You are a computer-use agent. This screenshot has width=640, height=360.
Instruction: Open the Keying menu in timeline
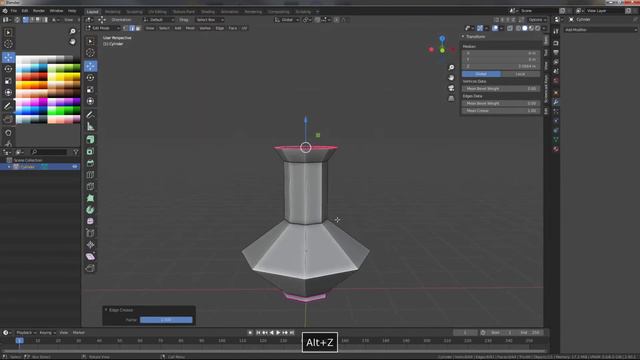(47, 333)
